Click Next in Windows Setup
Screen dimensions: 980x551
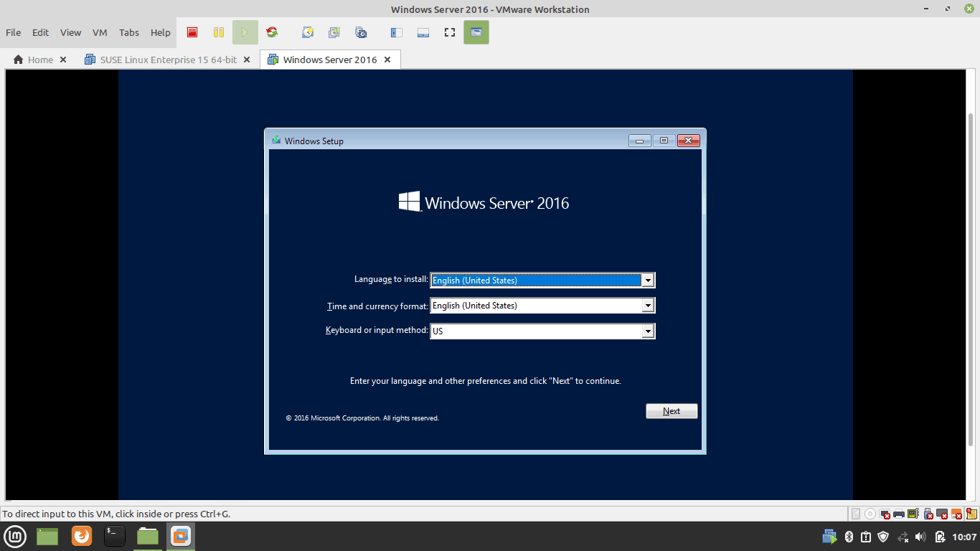tap(672, 411)
